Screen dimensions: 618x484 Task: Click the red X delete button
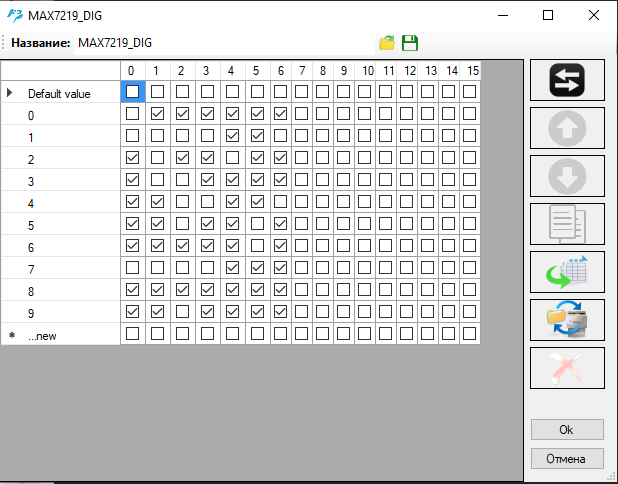[567, 368]
